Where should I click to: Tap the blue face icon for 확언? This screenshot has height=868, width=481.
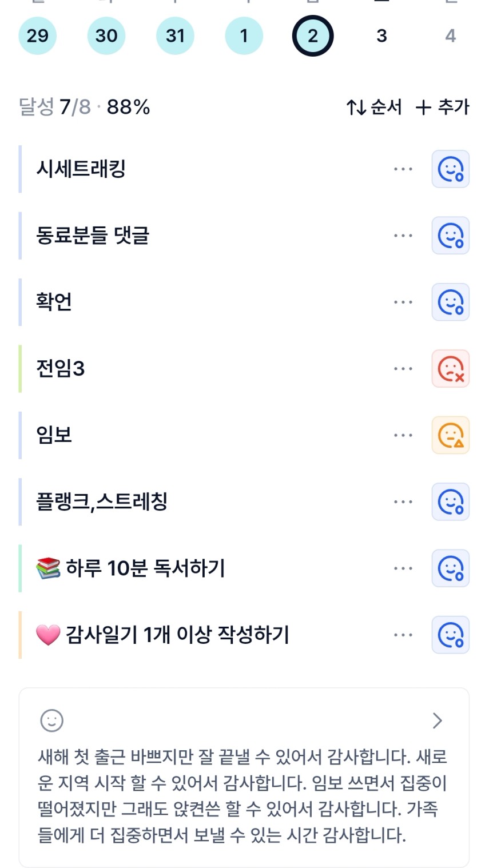(x=450, y=302)
